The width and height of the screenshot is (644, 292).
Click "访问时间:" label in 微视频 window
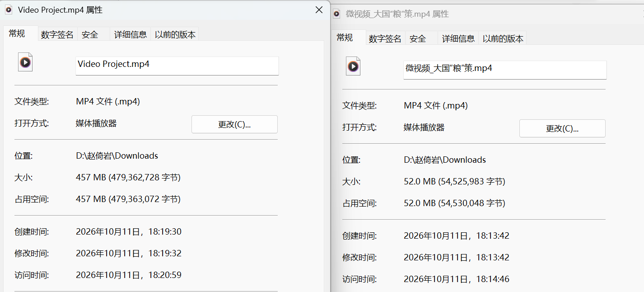[359, 279]
